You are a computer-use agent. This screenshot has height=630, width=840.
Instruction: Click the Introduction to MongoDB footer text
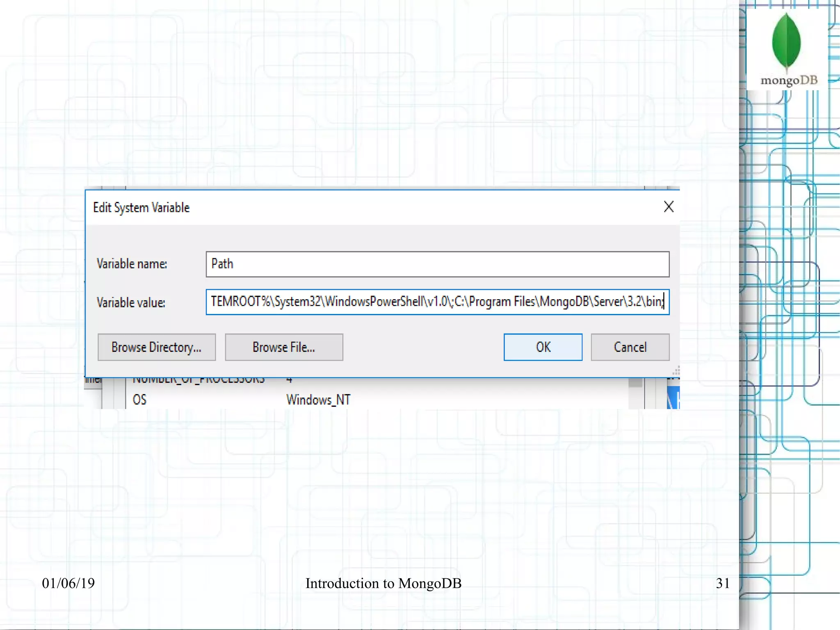(x=383, y=583)
